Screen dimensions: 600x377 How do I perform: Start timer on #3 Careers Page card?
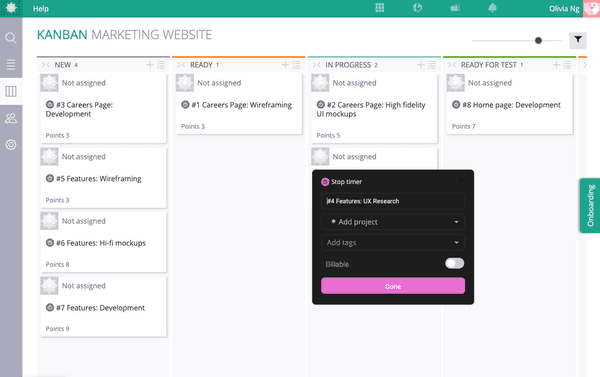coord(50,104)
